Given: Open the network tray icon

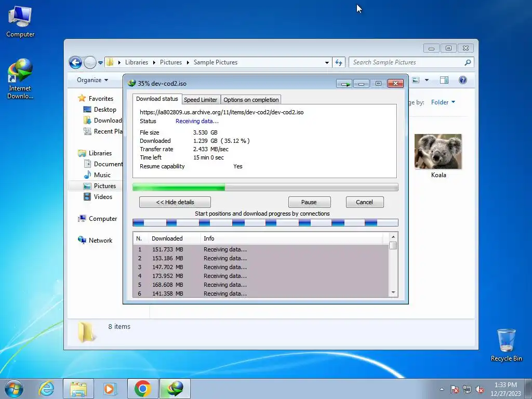Looking at the screenshot, I should (467, 389).
